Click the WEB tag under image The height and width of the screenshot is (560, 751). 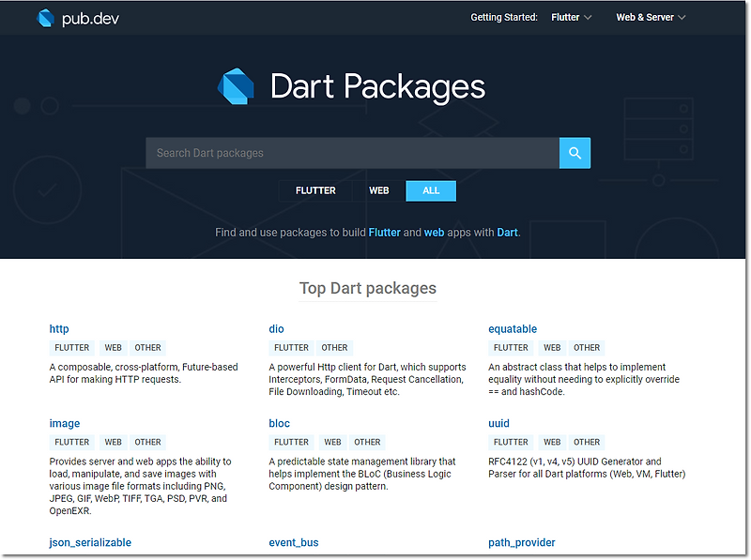click(113, 442)
